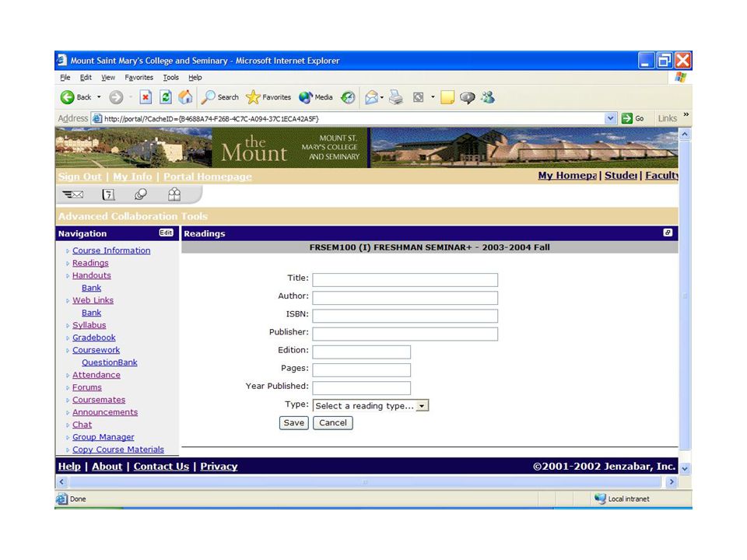Refresh the page with green arrows icon
The height and width of the screenshot is (560, 747).
point(165,97)
